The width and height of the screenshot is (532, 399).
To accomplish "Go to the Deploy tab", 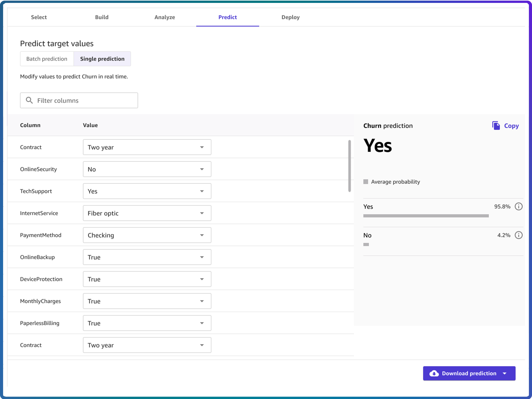I will pyautogui.click(x=290, y=17).
